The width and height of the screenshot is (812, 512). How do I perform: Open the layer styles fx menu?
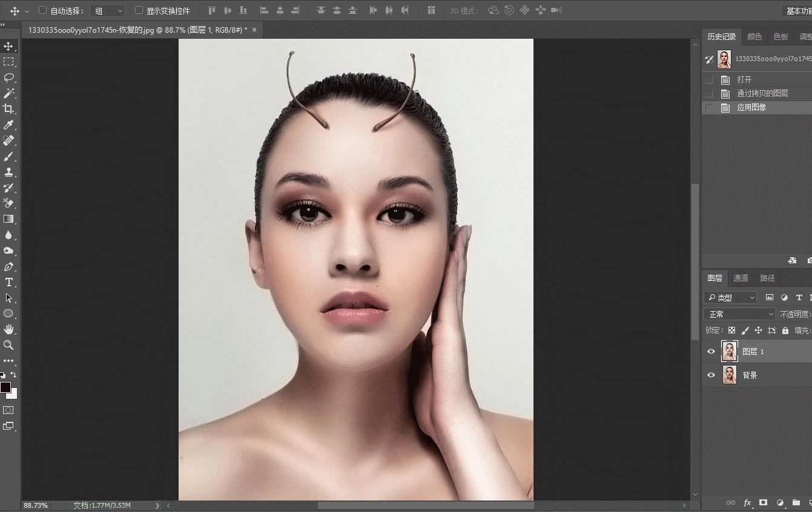(x=747, y=502)
